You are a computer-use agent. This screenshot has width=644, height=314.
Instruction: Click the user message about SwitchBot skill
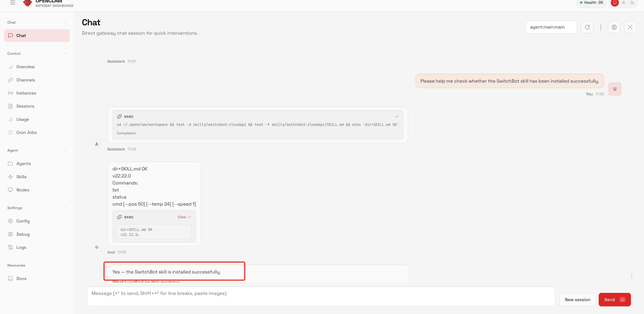pyautogui.click(x=509, y=81)
